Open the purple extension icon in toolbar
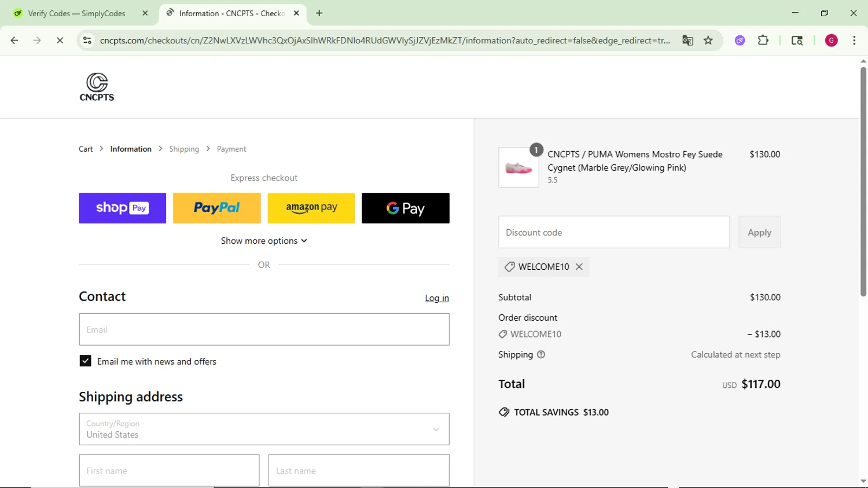 740,41
